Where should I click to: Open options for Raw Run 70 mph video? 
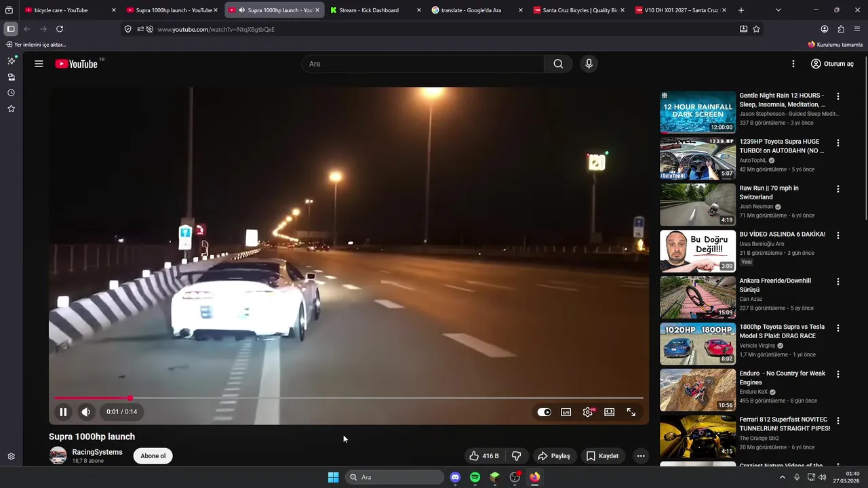point(837,189)
